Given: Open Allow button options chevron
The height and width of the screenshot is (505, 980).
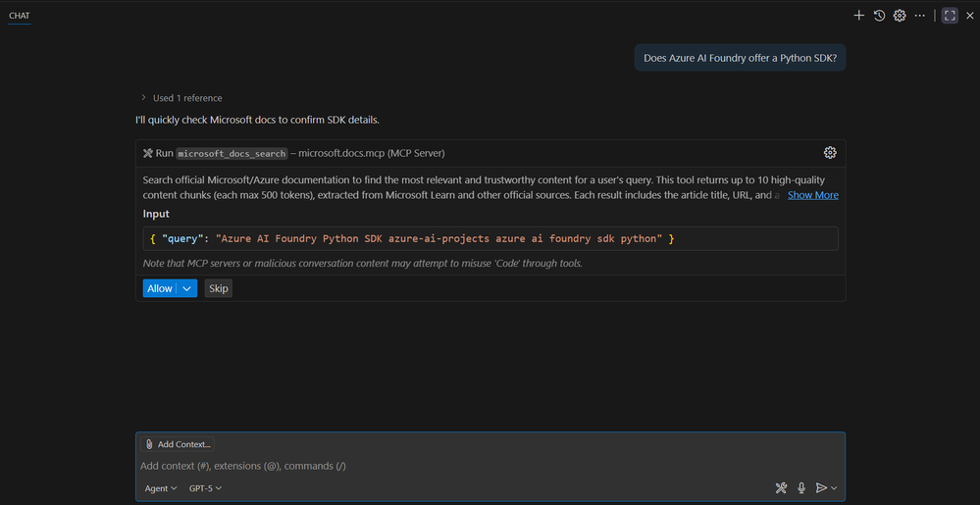Looking at the screenshot, I should pyautogui.click(x=186, y=288).
